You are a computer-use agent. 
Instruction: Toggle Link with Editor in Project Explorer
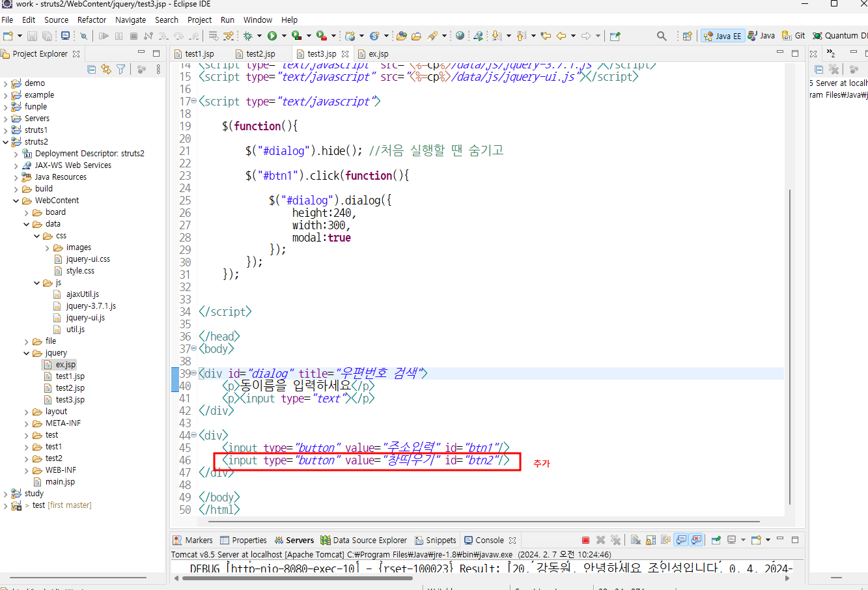(106, 69)
